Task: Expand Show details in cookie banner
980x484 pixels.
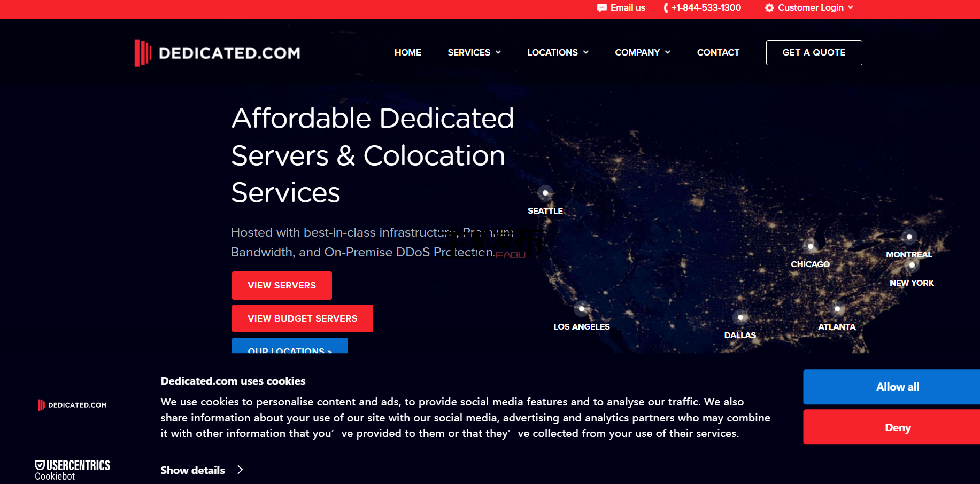Action: pyautogui.click(x=202, y=470)
